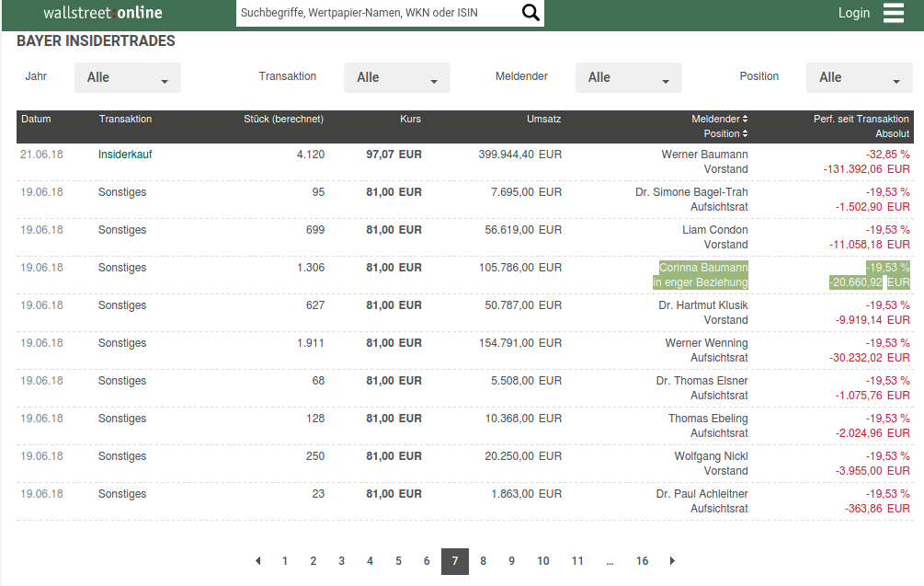
Task: Click Wolfgang Nickl name
Action: (x=712, y=456)
